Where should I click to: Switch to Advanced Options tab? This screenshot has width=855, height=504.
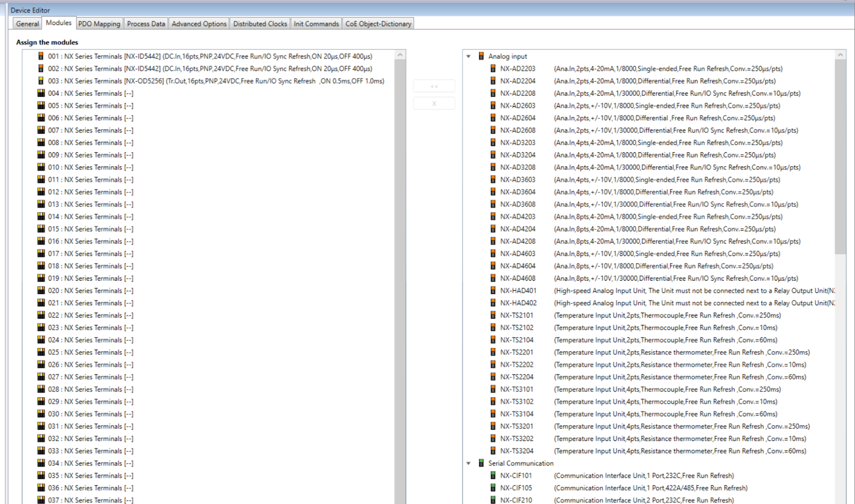(x=199, y=24)
